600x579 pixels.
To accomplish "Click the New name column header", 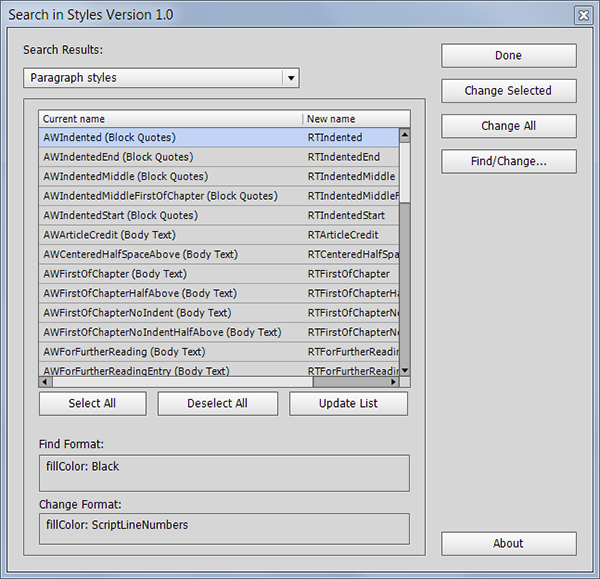I will 357,119.
